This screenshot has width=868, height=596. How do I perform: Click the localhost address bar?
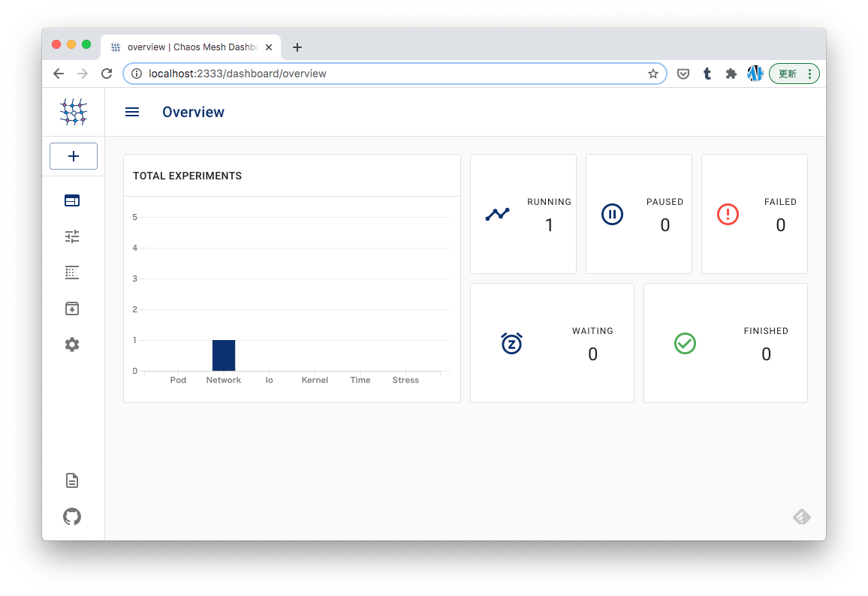click(x=395, y=74)
